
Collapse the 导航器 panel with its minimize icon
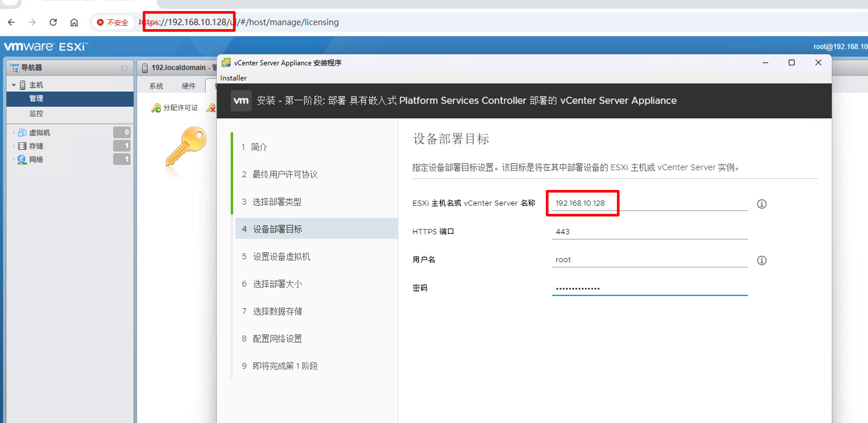click(124, 68)
